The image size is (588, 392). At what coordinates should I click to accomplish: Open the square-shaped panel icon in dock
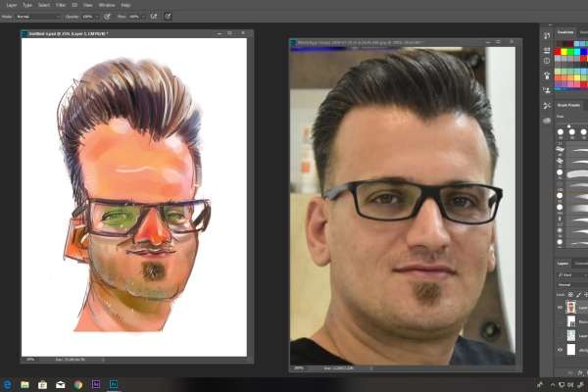pos(547,61)
